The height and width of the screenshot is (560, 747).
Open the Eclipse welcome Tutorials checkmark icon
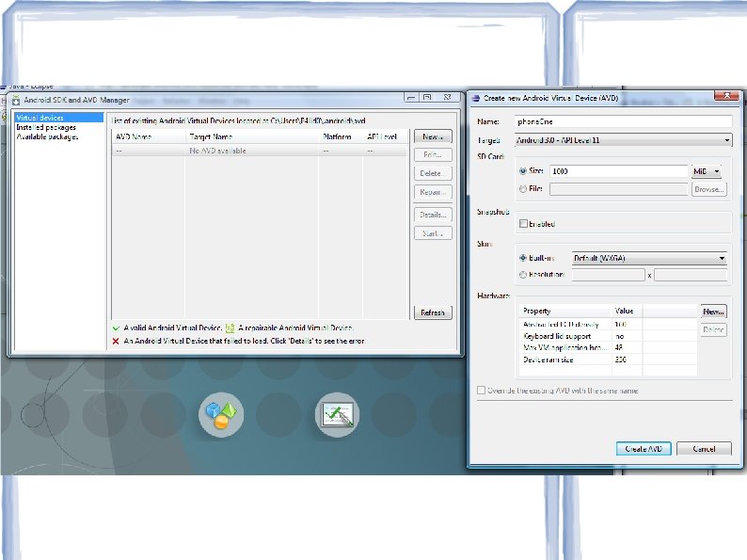coord(338,415)
